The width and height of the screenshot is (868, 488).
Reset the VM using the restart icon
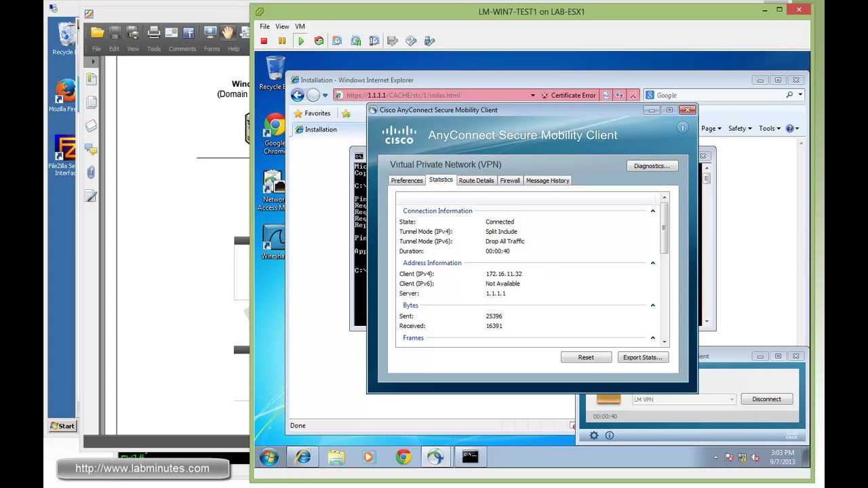[x=319, y=41]
